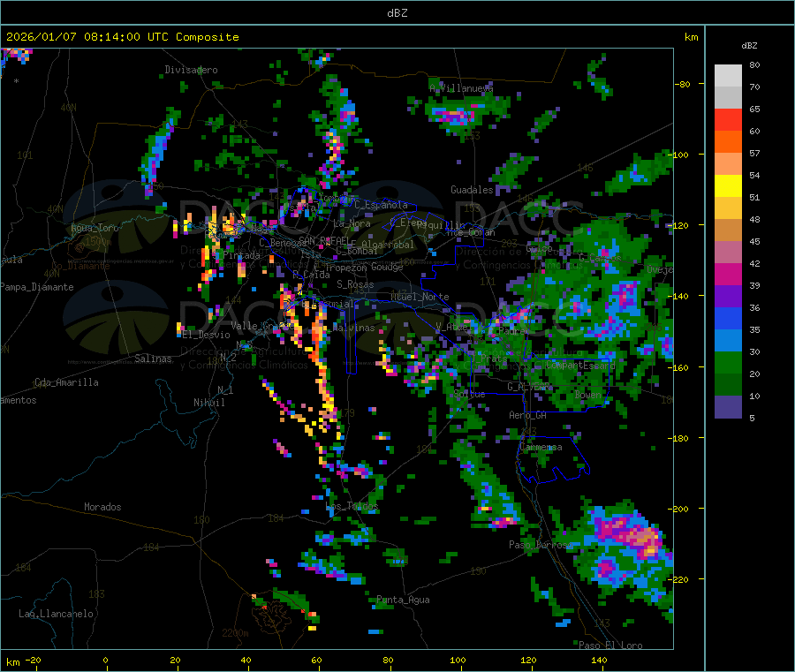
Task: Click the orange 60 dBZ legend swatch
Action: pos(728,142)
